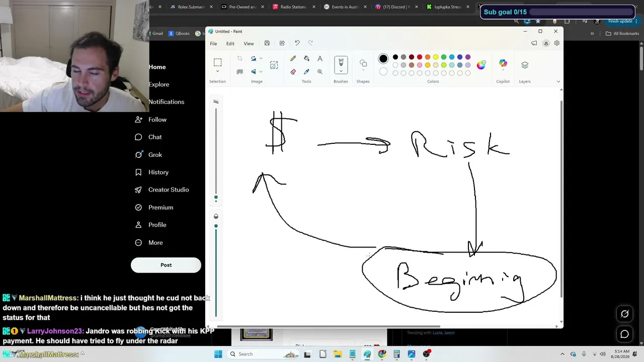
Task: Open the Shapes gallery
Action: click(x=363, y=63)
